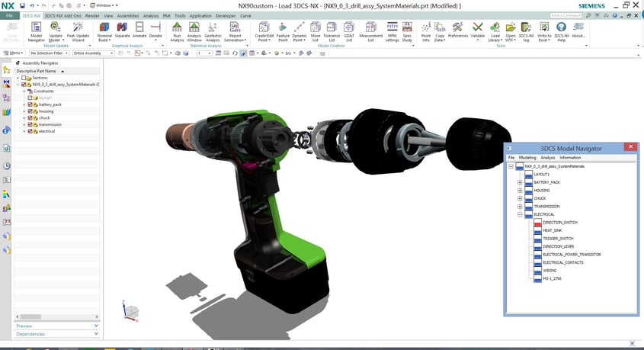Image resolution: width=644 pixels, height=350 pixels.
Task: Launch Run Analysis from ribbon
Action: [x=177, y=31]
